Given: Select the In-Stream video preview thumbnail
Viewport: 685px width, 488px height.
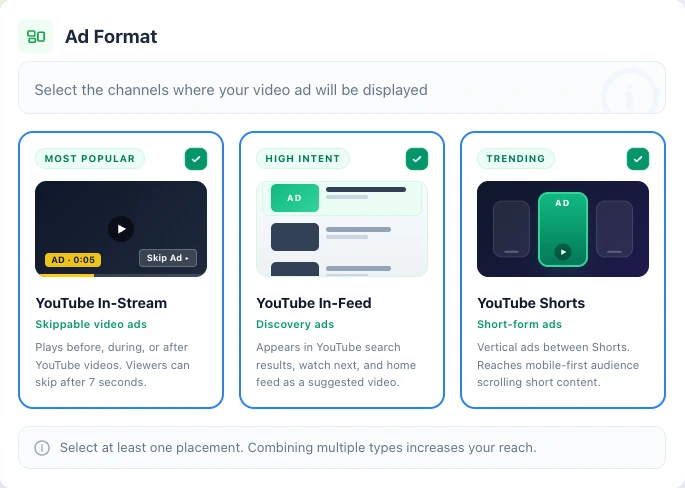Looking at the screenshot, I should point(121,229).
